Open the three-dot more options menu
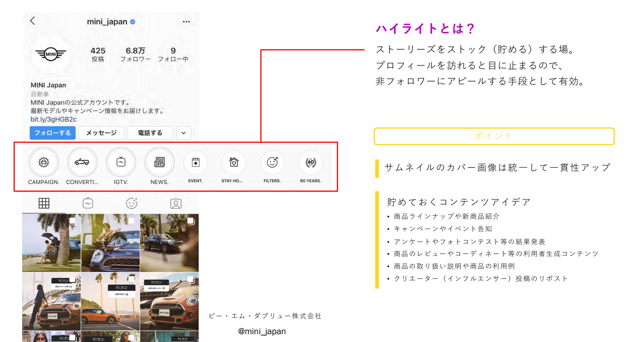Screen dimensions: 644x342 point(186,22)
